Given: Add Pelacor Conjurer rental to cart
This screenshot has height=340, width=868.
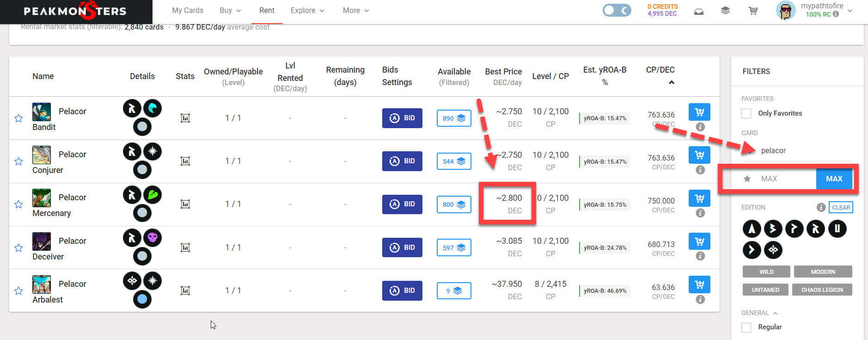Looking at the screenshot, I should 699,155.
